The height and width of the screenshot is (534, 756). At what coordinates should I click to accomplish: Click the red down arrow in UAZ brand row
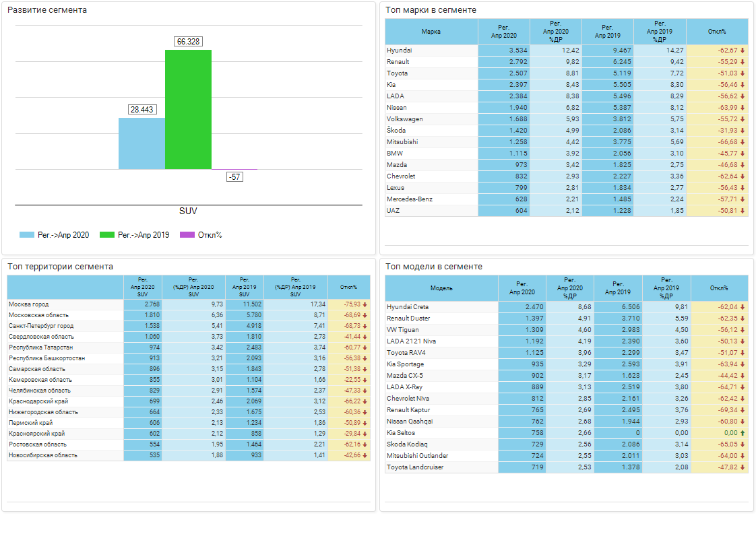coord(743,211)
